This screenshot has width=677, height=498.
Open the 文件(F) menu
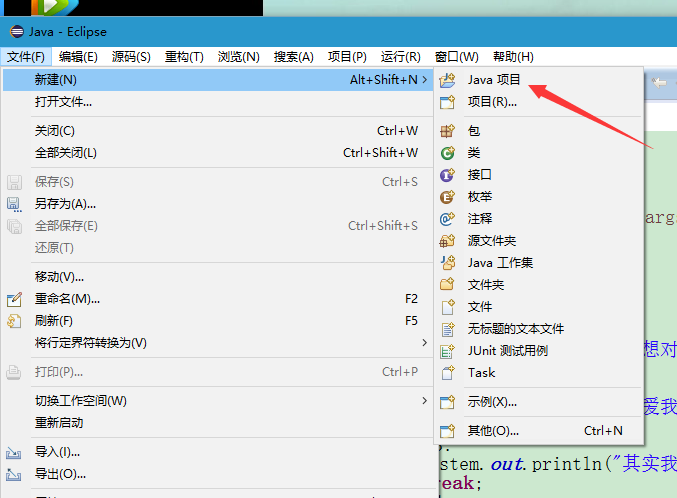26,57
